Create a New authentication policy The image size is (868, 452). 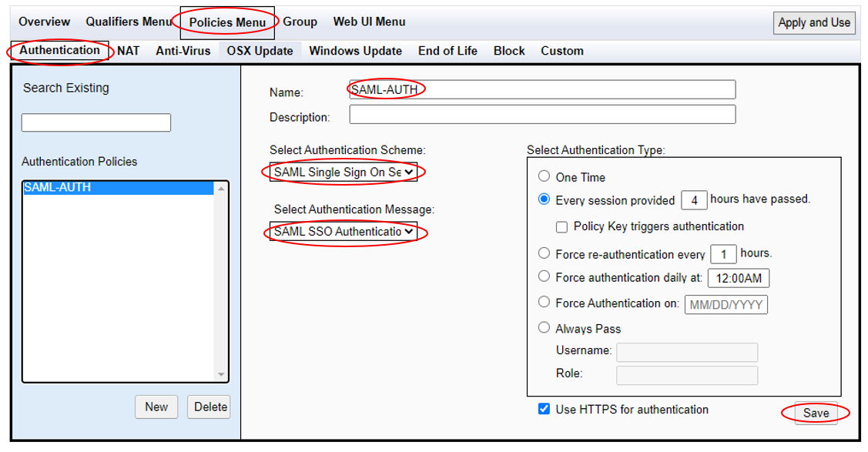(x=156, y=407)
